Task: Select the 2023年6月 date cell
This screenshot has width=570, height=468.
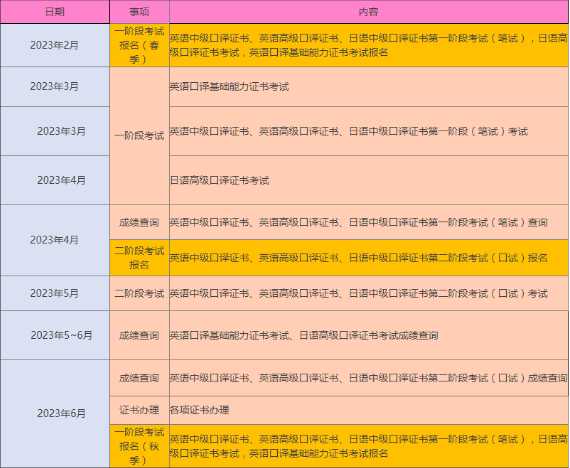Action: tap(55, 413)
